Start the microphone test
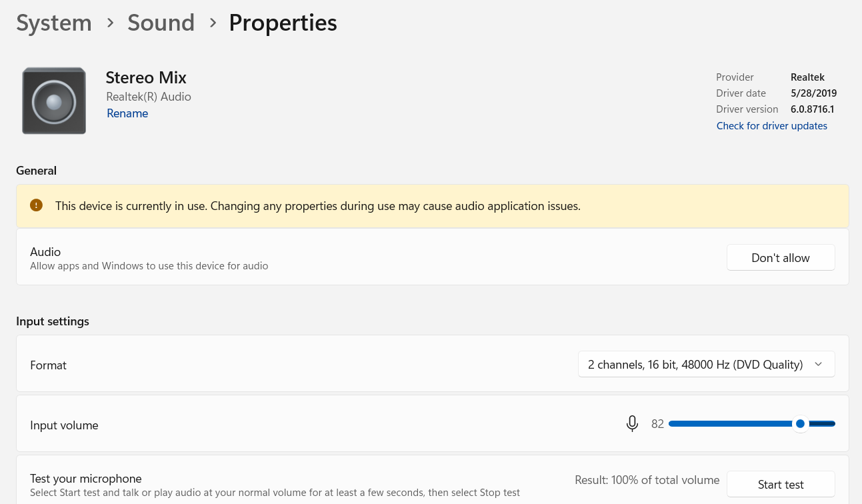 pos(780,485)
